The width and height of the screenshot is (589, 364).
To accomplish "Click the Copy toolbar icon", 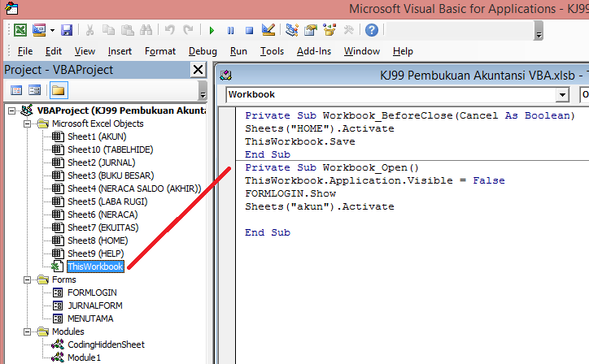I will [x=108, y=30].
